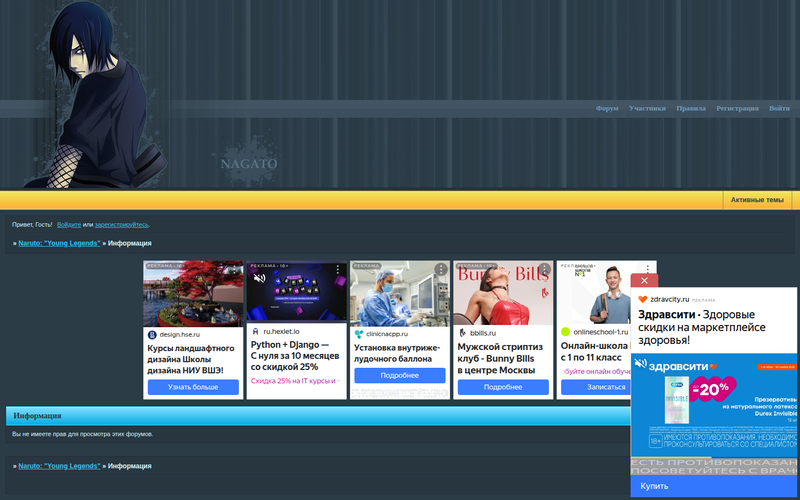
Task: Follow the Войдите login link in greeting
Action: point(69,224)
